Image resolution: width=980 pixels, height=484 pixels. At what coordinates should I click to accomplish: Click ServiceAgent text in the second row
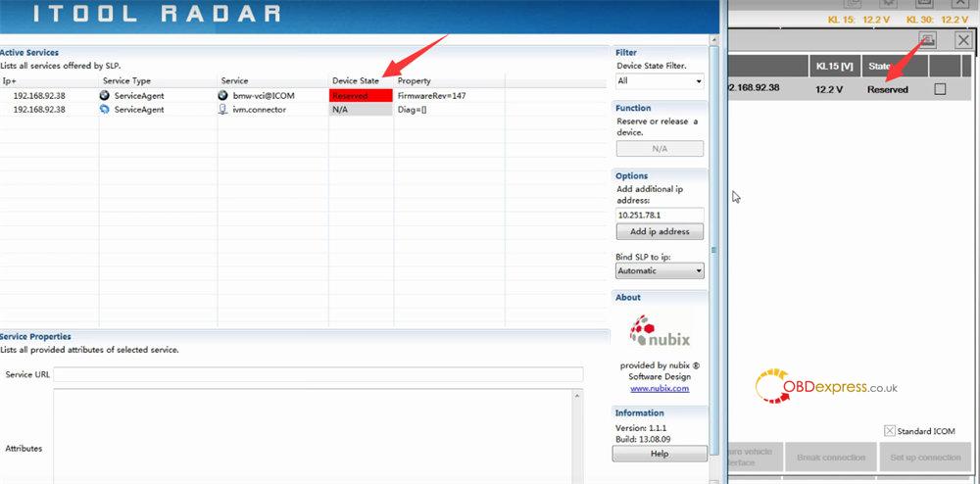[x=139, y=110]
